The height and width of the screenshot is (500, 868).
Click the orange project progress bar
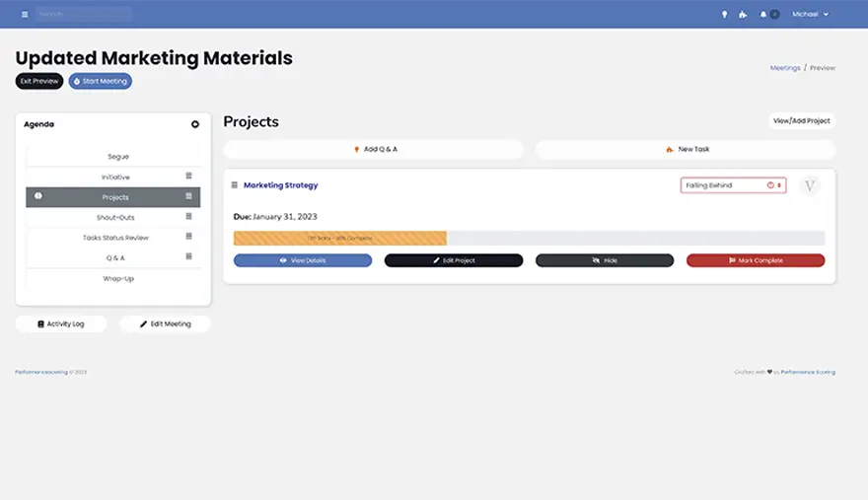pos(340,238)
